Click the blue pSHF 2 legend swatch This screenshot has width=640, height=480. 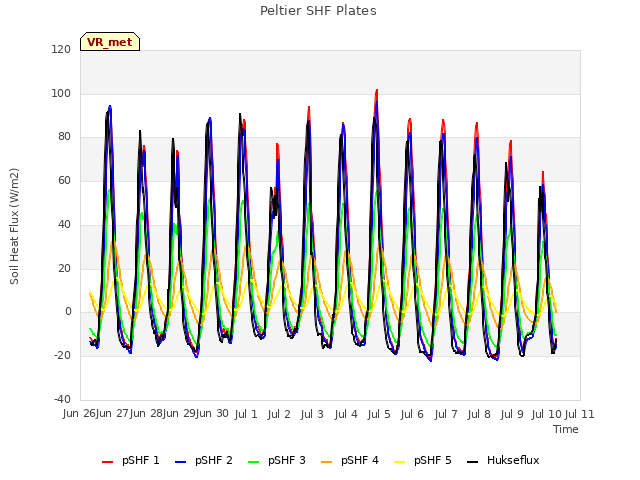(x=180, y=462)
